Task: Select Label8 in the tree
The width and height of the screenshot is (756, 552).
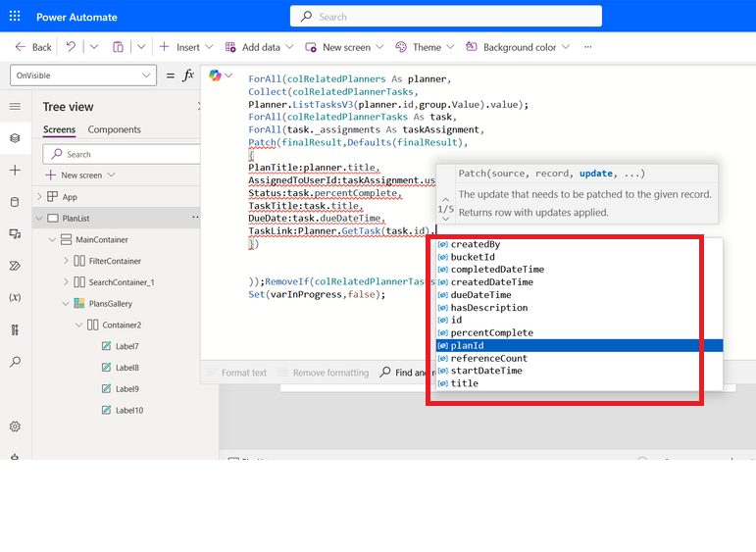Action: coord(126,368)
